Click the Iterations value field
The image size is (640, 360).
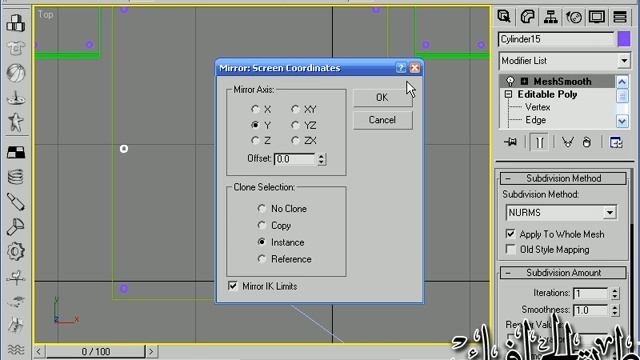[591, 293]
